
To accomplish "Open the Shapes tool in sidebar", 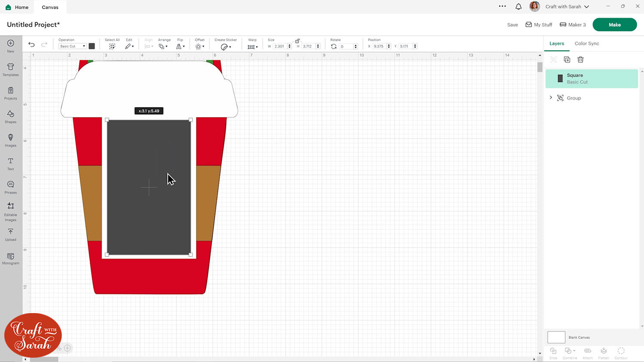I will point(11,116).
